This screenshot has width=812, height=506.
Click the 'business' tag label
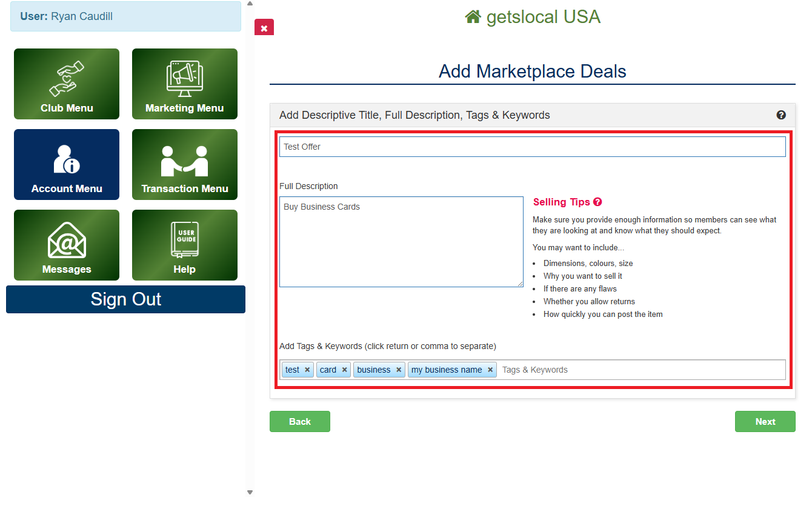point(374,370)
